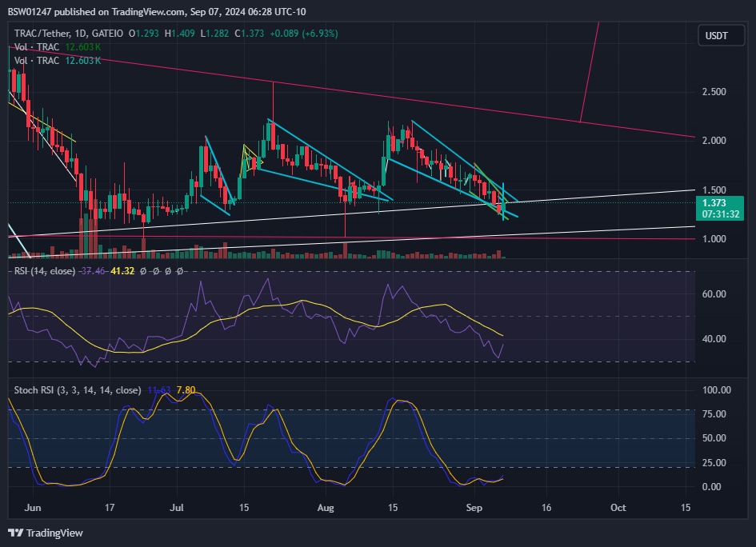Click the Stoch RSI value 7.80

point(186,390)
